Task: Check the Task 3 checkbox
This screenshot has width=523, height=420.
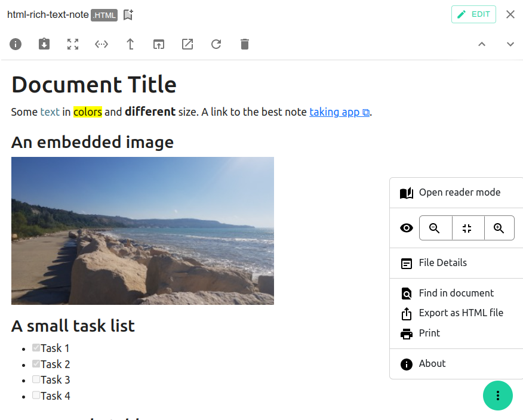Action: [x=36, y=379]
